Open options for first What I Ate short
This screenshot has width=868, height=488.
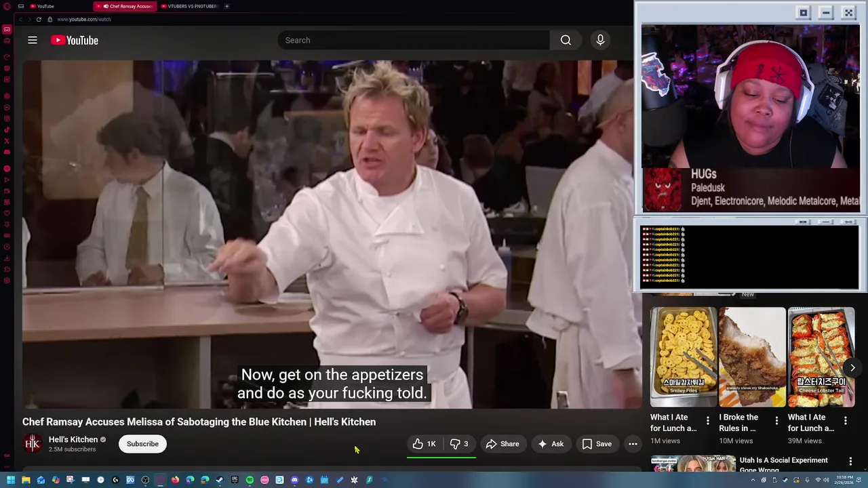707,421
